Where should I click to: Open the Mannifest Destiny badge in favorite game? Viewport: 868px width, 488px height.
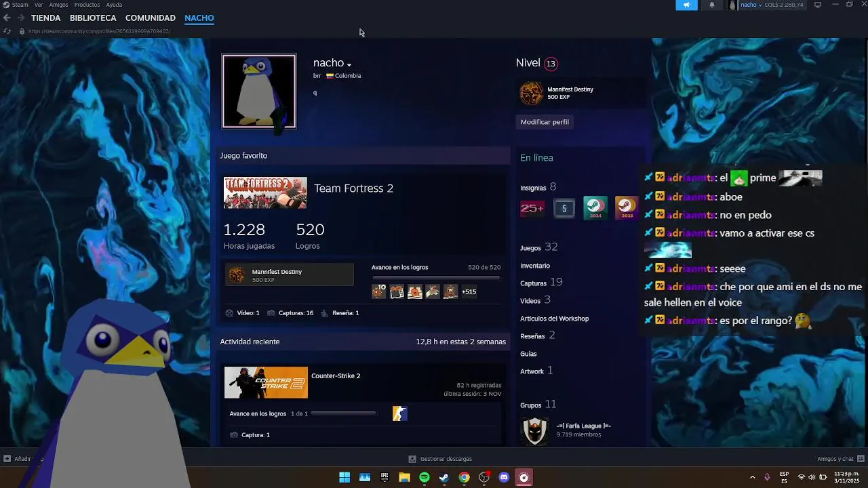(x=290, y=274)
